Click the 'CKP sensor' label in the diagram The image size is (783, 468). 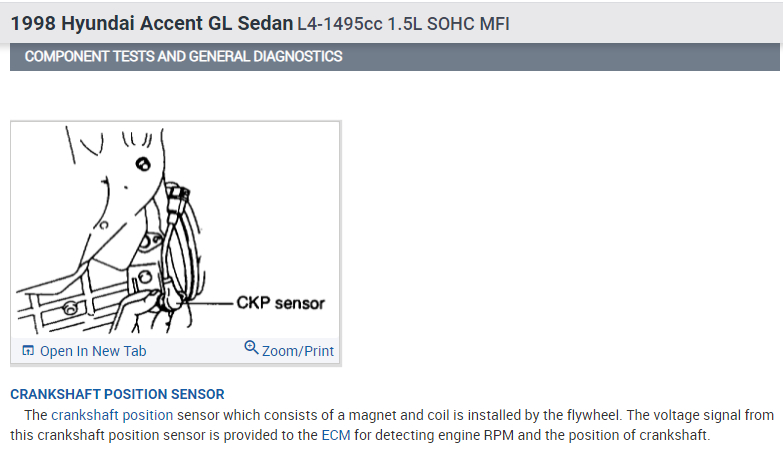[x=280, y=303]
